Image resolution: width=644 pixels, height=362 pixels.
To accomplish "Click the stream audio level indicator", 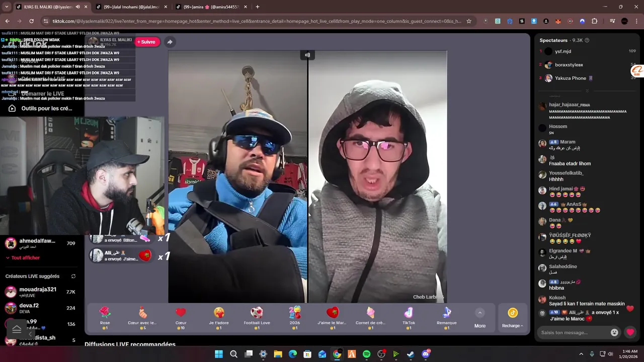I will (x=307, y=55).
